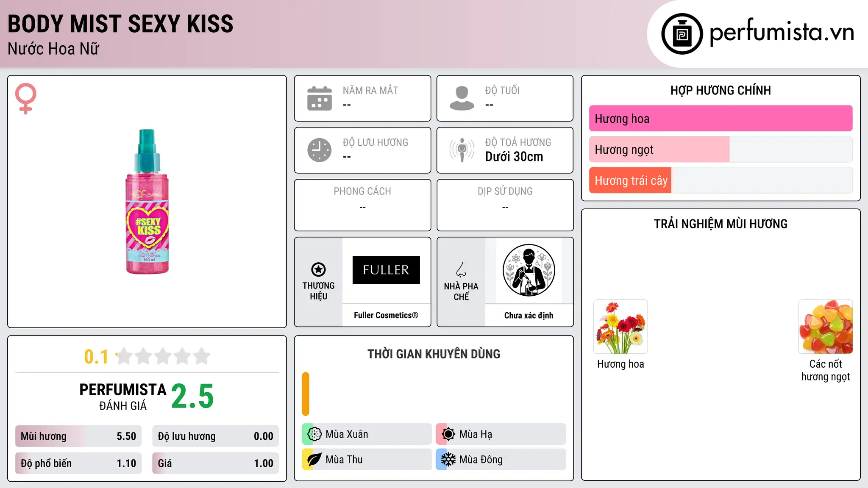This screenshot has height=488, width=868.
Task: Click the sun icon for Mùa Hạ
Action: click(x=448, y=434)
